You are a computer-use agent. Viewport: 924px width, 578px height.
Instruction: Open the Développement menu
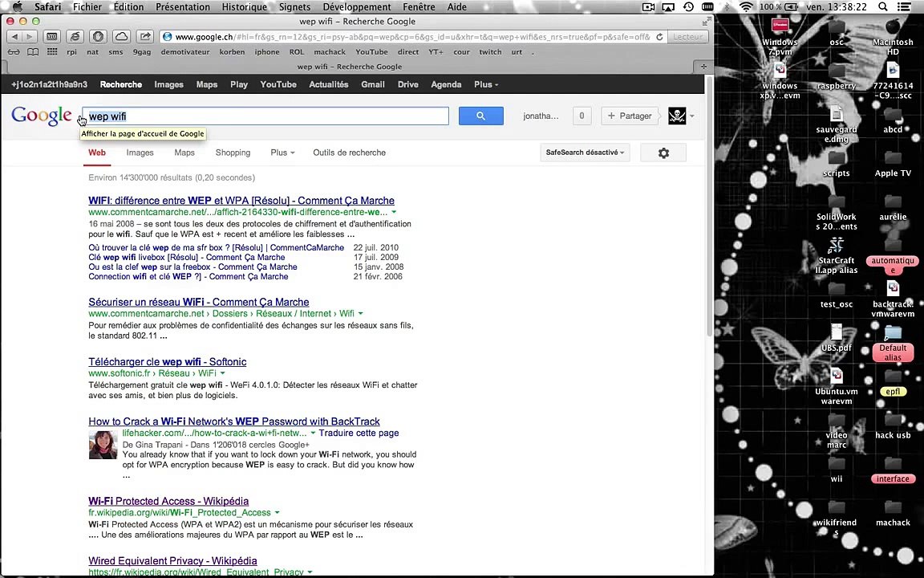[356, 6]
